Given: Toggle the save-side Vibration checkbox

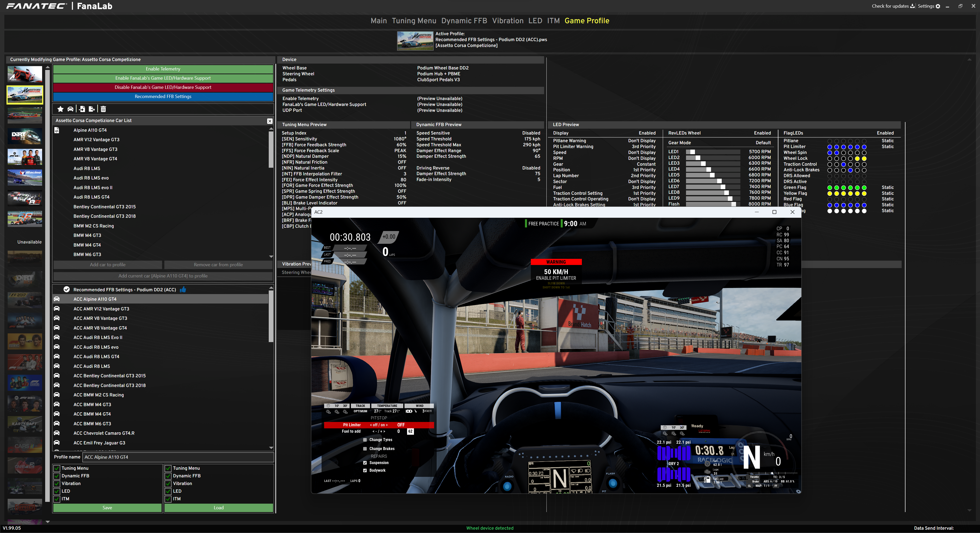Looking at the screenshot, I should pyautogui.click(x=57, y=483).
